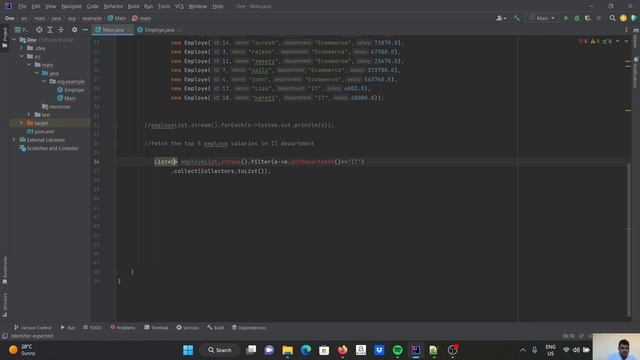Go to next highlighted error arrow

tap(626, 41)
